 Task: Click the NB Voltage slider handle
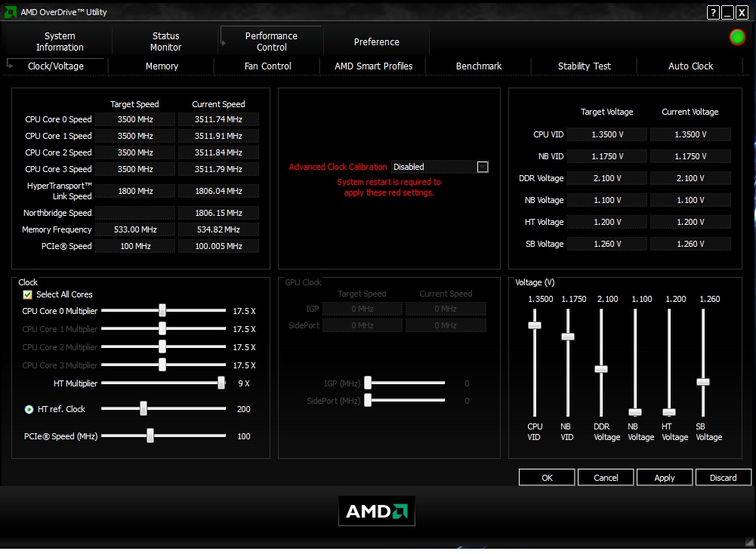[x=635, y=412]
